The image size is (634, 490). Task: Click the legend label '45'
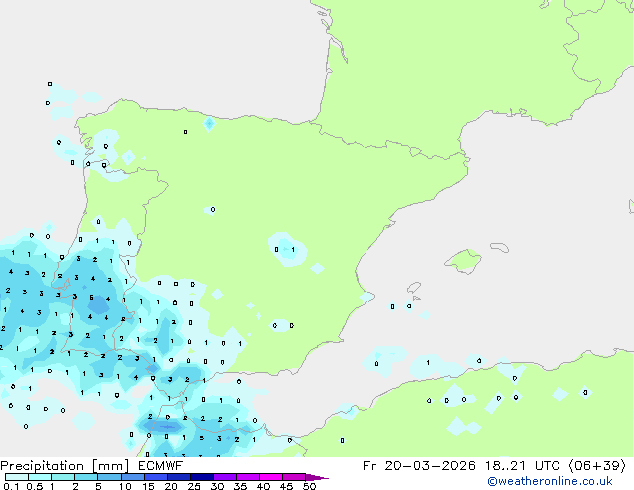pyautogui.click(x=286, y=486)
